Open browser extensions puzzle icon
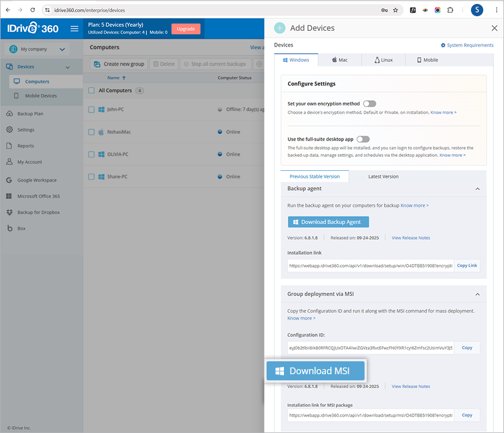 pos(450,10)
